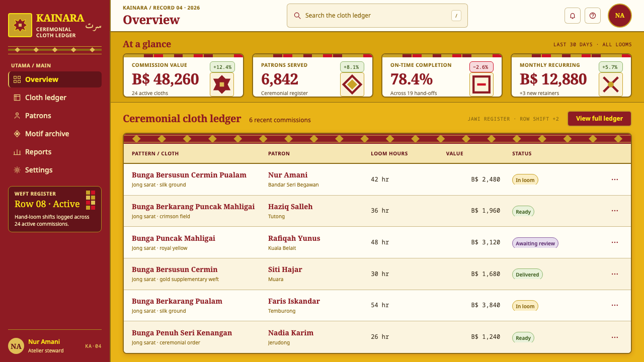Viewport: 644px width, 362px height.
Task: Click the Kainara logo emblem
Action: tap(20, 25)
